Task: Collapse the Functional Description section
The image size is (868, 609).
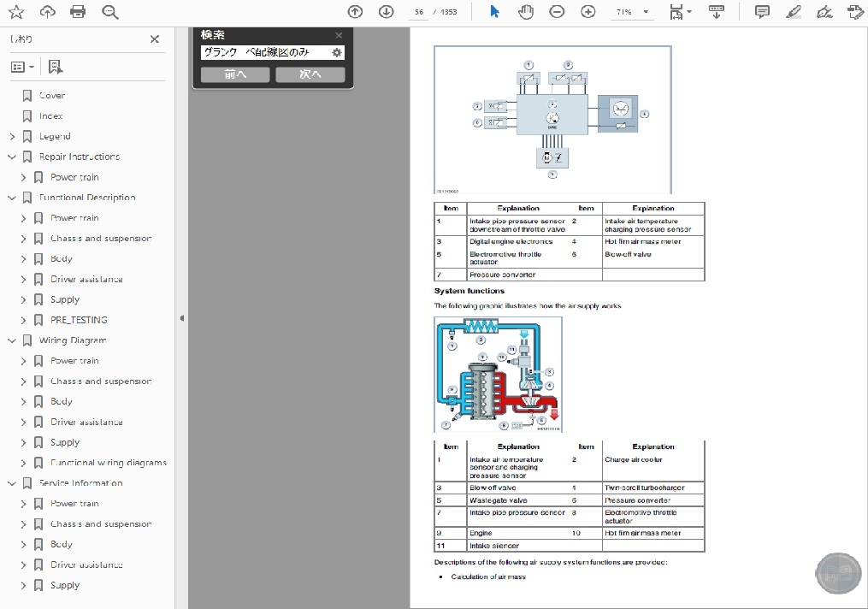Action: 12,198
